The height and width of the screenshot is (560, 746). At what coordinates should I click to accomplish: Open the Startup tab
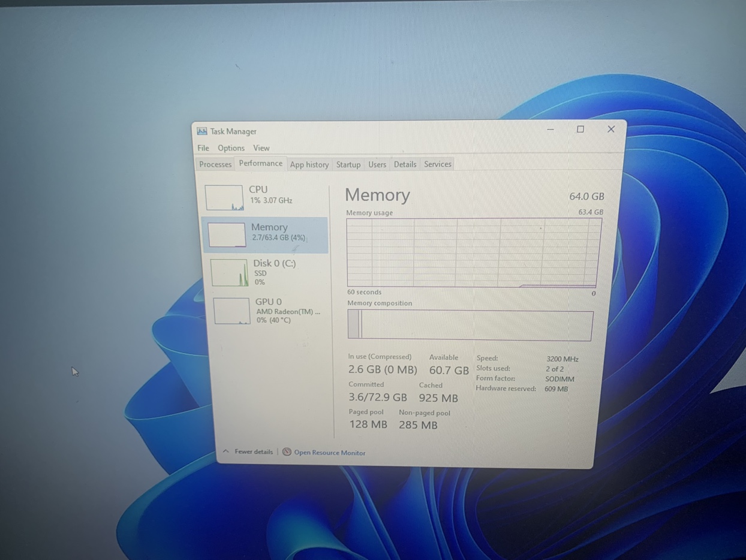348,164
